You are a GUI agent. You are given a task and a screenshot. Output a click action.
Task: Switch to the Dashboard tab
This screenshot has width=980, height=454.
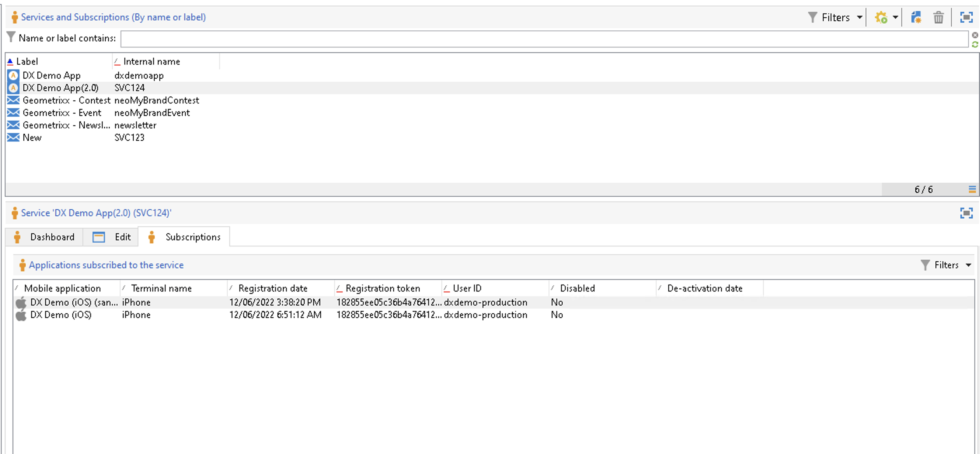pos(44,237)
